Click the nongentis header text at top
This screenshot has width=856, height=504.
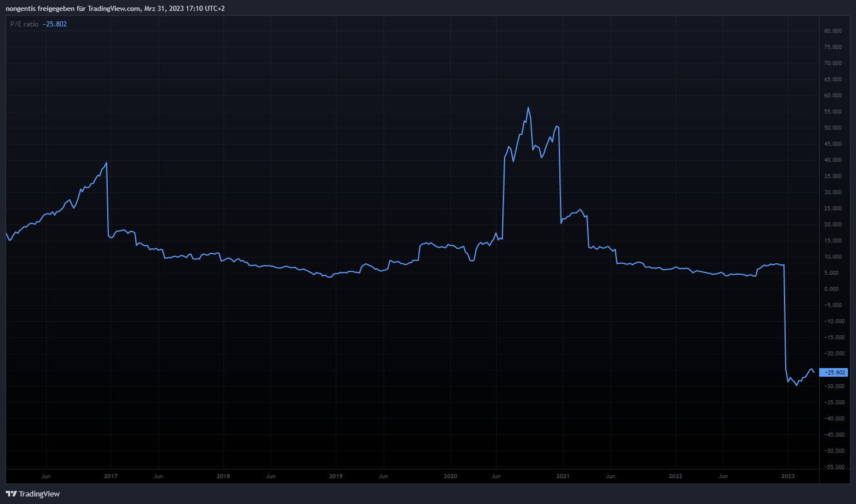(115, 9)
